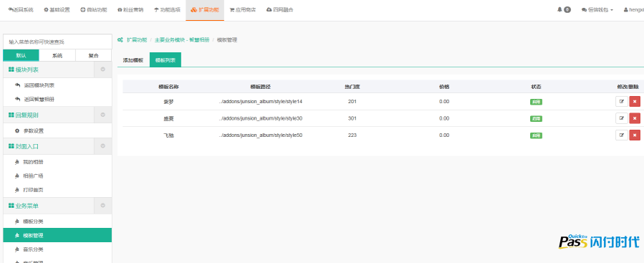This screenshot has width=644, height=263.
Task: Click the popularity value 223
Action: point(352,135)
